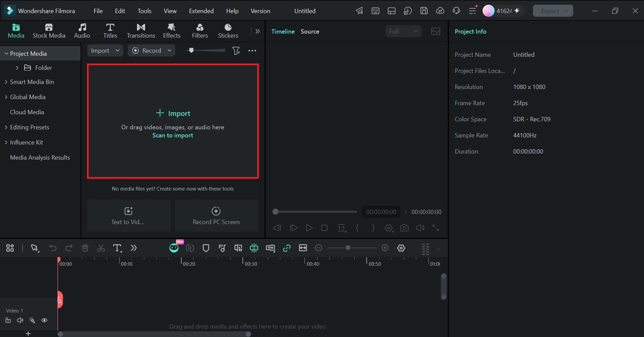Open the Tools menu
This screenshot has height=337, width=644.
[144, 11]
